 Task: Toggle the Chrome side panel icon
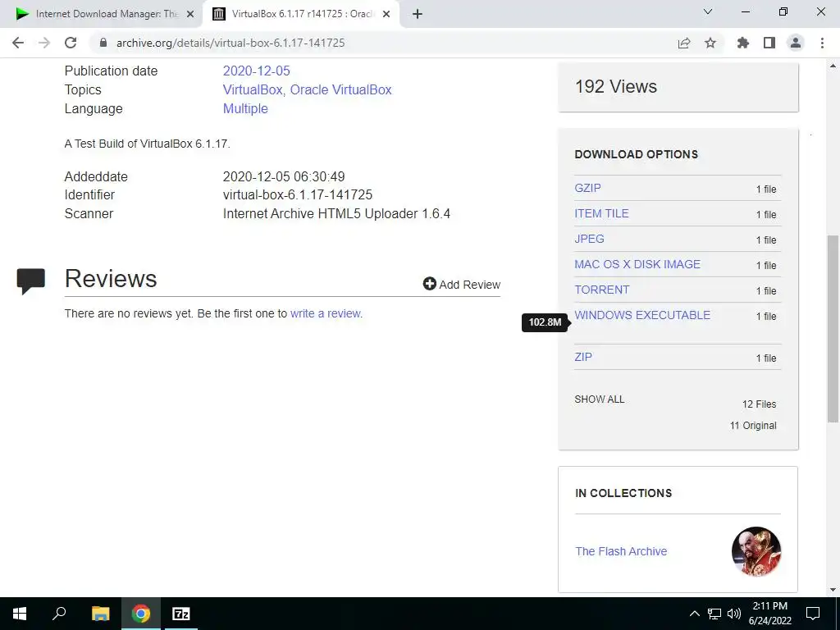[x=769, y=43]
